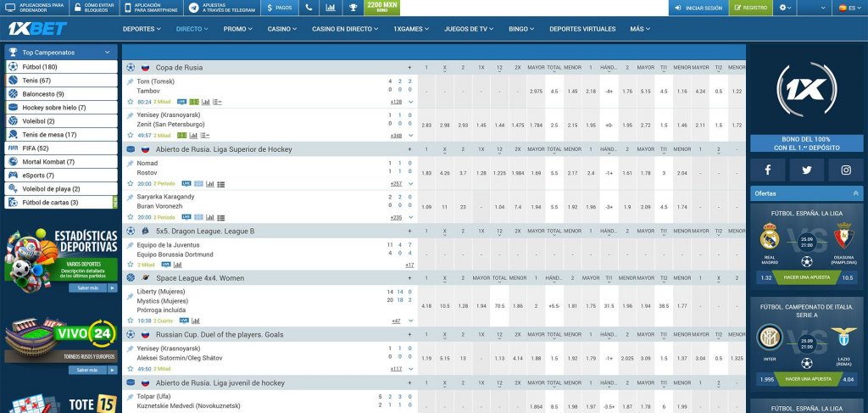Open +128 more bets link
This screenshot has height=413, width=868.
click(x=396, y=102)
